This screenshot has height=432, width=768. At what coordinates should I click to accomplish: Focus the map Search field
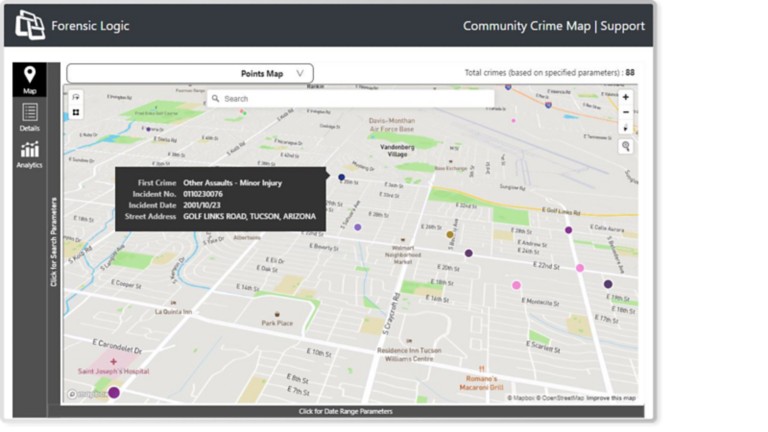(351, 98)
